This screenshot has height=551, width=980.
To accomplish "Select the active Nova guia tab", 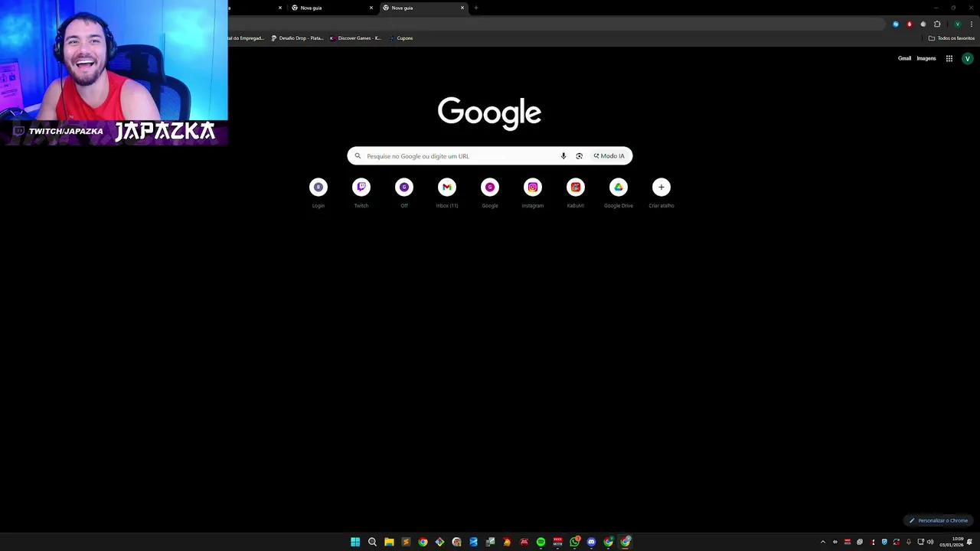I will (x=423, y=8).
